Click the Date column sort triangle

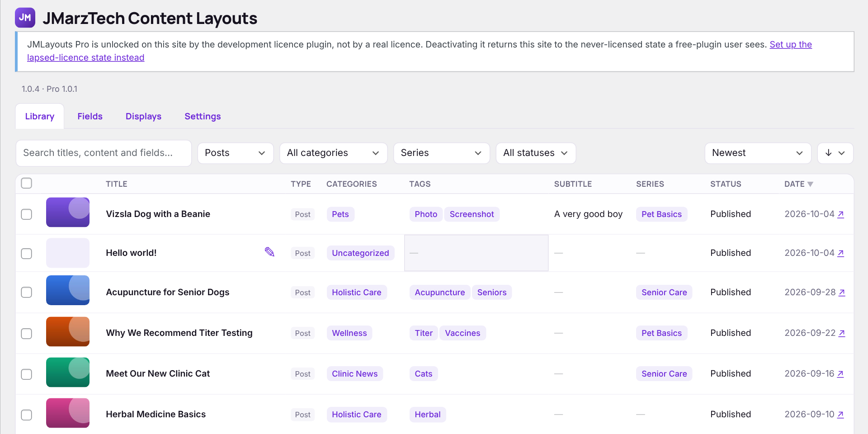pyautogui.click(x=810, y=184)
